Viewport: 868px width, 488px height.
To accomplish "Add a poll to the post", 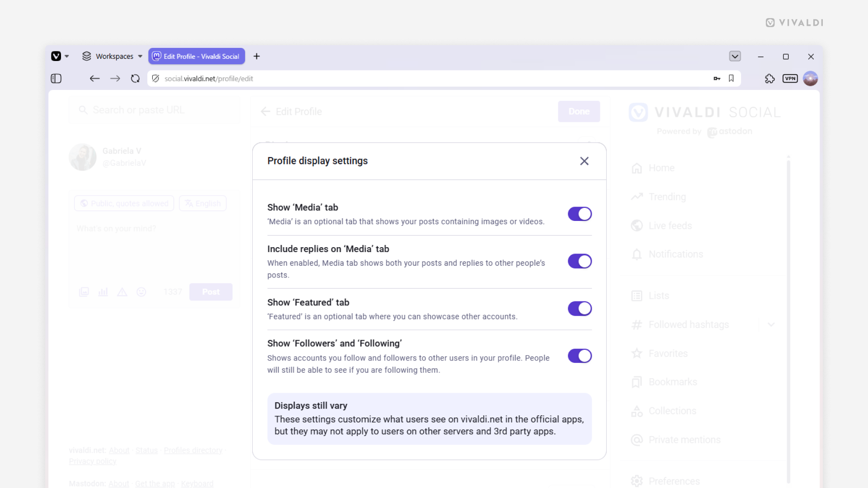I will (103, 292).
